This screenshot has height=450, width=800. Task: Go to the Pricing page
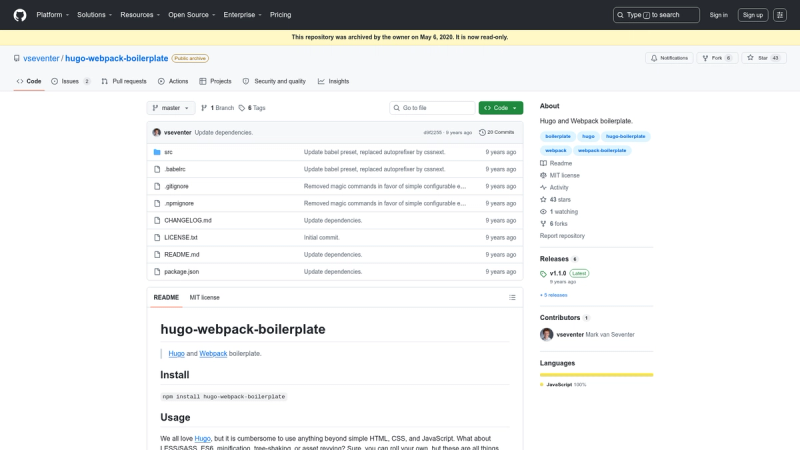281,15
